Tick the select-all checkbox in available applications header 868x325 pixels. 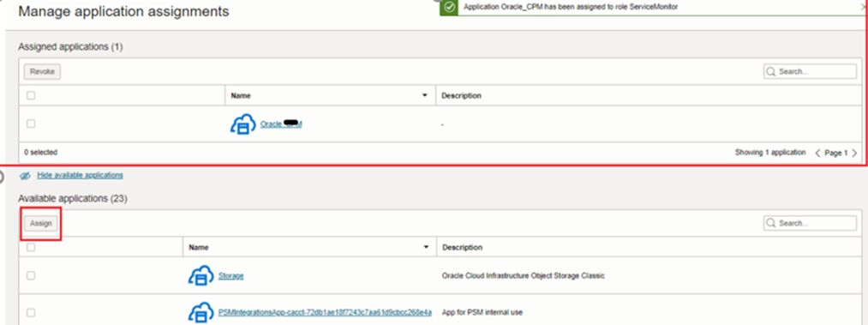click(x=31, y=247)
